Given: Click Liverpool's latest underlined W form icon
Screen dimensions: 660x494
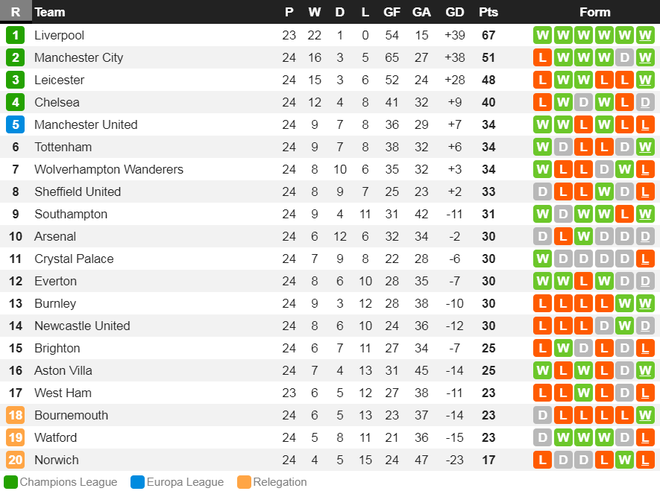Looking at the screenshot, I should (645, 35).
